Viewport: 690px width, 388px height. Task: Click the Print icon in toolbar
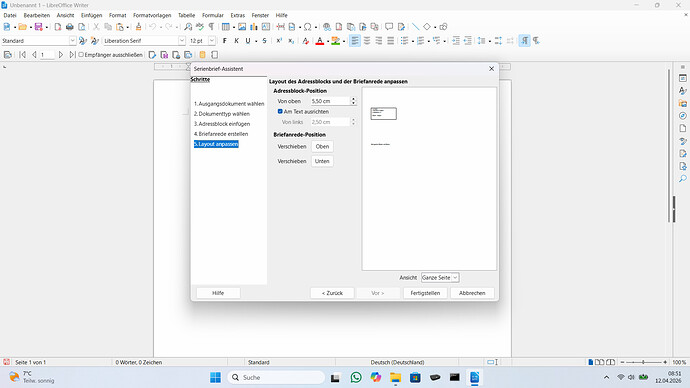70,27
